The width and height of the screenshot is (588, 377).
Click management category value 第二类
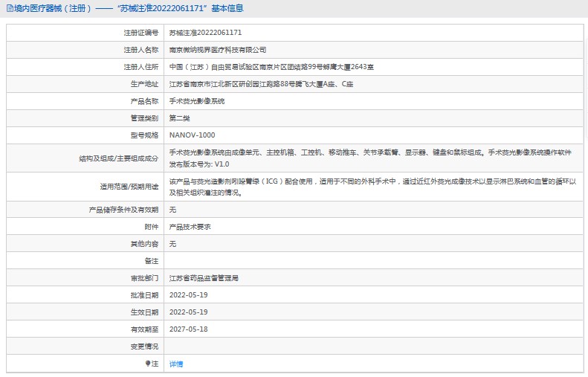179,118
